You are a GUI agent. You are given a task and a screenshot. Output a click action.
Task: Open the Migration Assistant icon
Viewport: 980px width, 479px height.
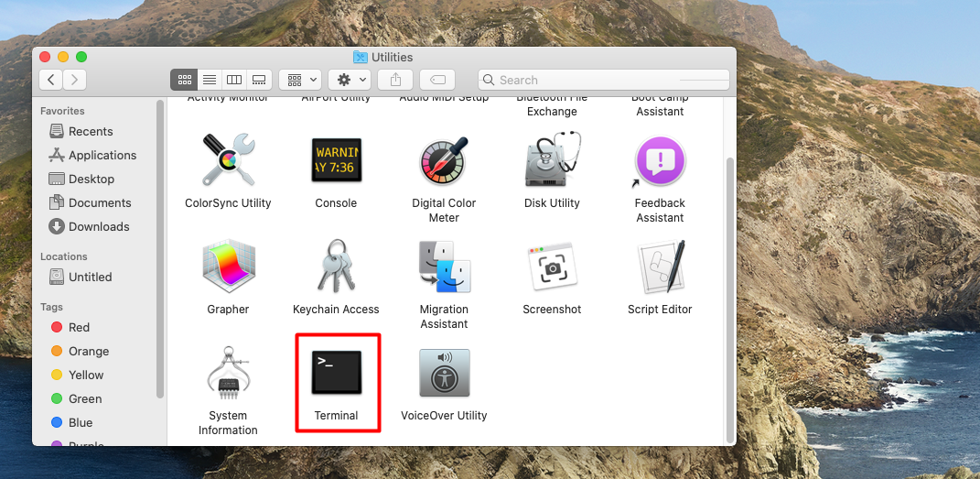[444, 267]
